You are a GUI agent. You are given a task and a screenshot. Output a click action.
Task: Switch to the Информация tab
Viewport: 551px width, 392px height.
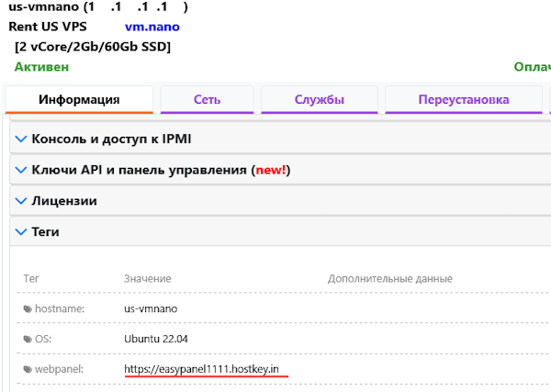coord(79,100)
